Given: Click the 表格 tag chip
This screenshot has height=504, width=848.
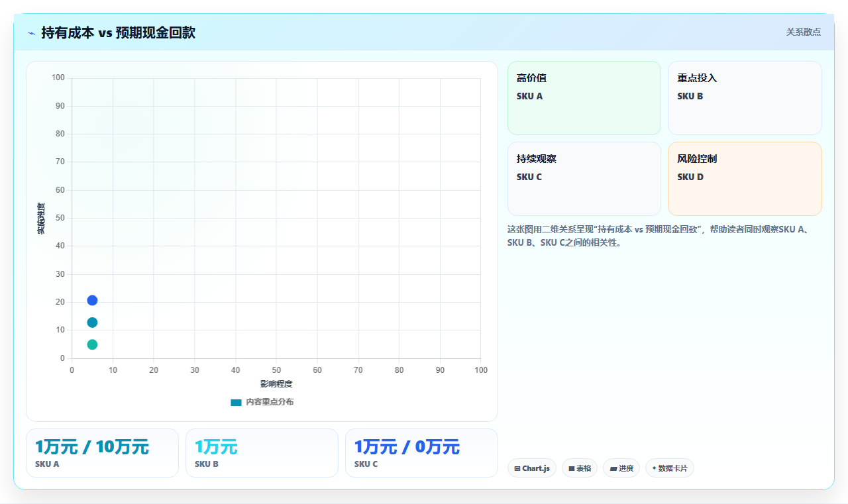Looking at the screenshot, I should [x=580, y=468].
